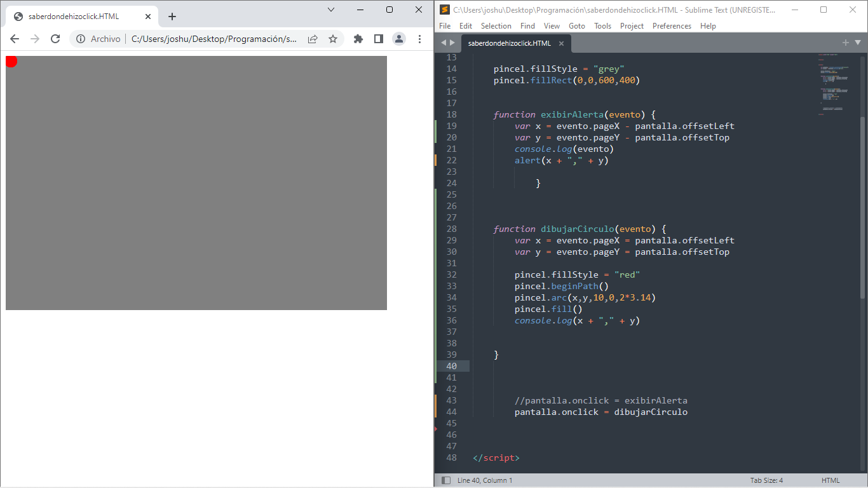Click line number 28 in gutter
Viewport: 868px width, 488px height.
point(451,229)
